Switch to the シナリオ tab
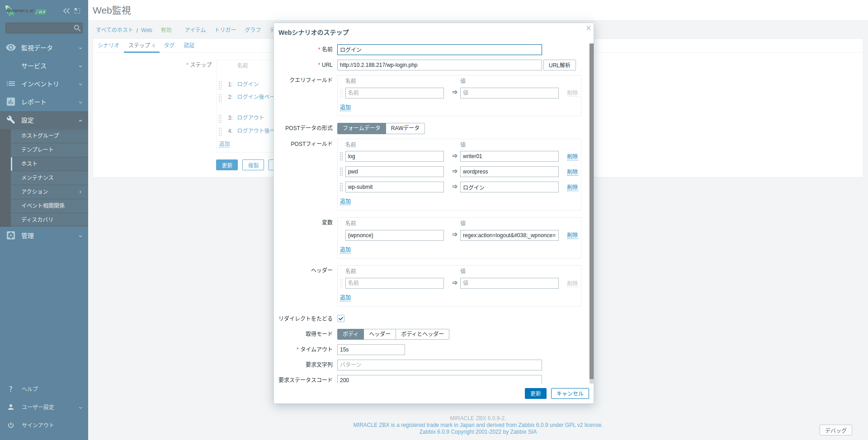This screenshot has width=868, height=440. (108, 45)
